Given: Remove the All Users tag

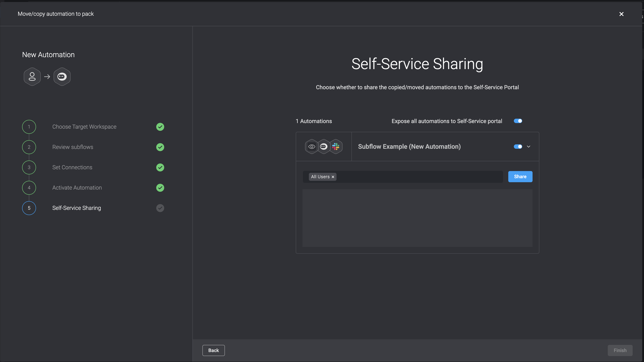Looking at the screenshot, I should (x=333, y=177).
